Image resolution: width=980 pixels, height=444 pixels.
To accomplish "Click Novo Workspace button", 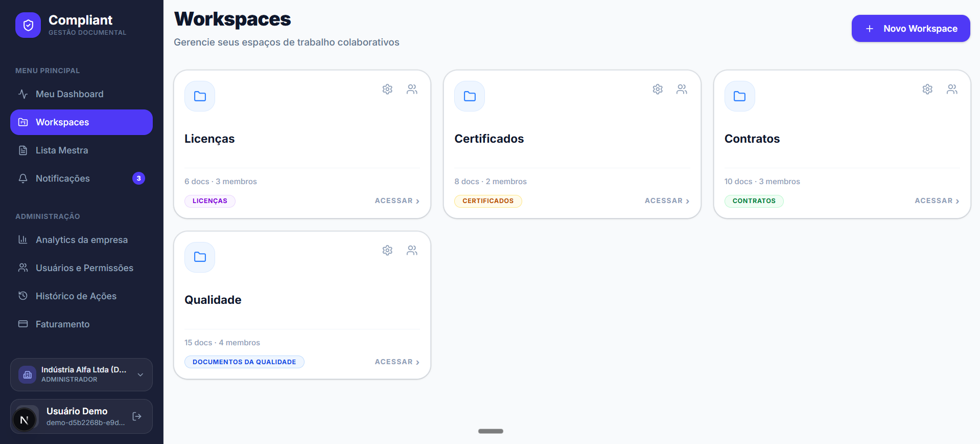I will pyautogui.click(x=911, y=28).
